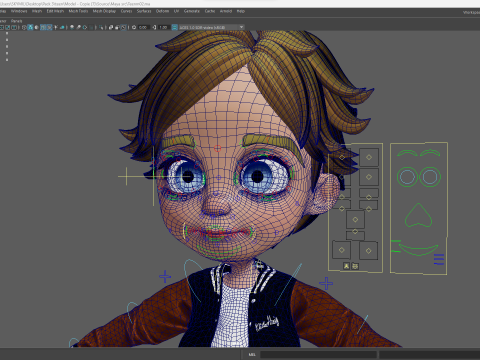Select the right eyebrow control curve
This screenshot has width=480, height=360.
pos(430,153)
